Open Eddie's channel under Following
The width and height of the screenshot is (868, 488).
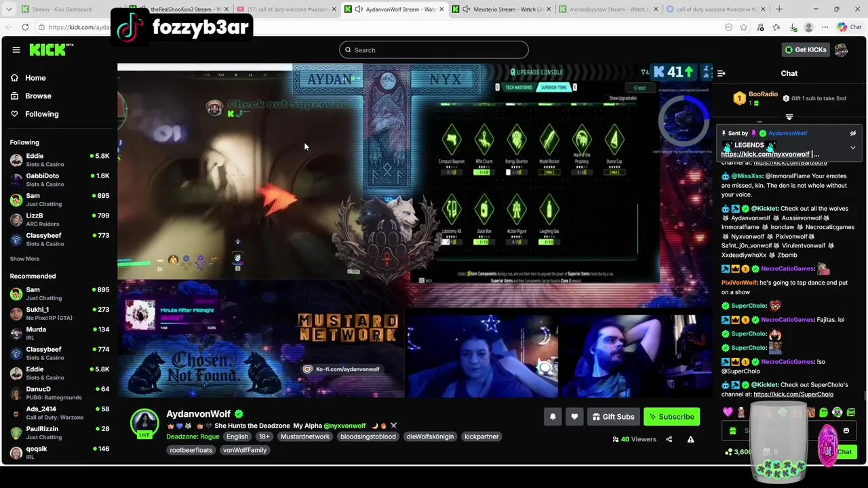[x=59, y=160]
